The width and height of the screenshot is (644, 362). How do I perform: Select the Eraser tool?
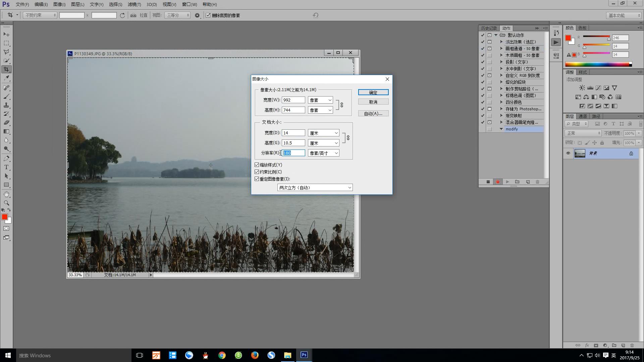pyautogui.click(x=6, y=123)
